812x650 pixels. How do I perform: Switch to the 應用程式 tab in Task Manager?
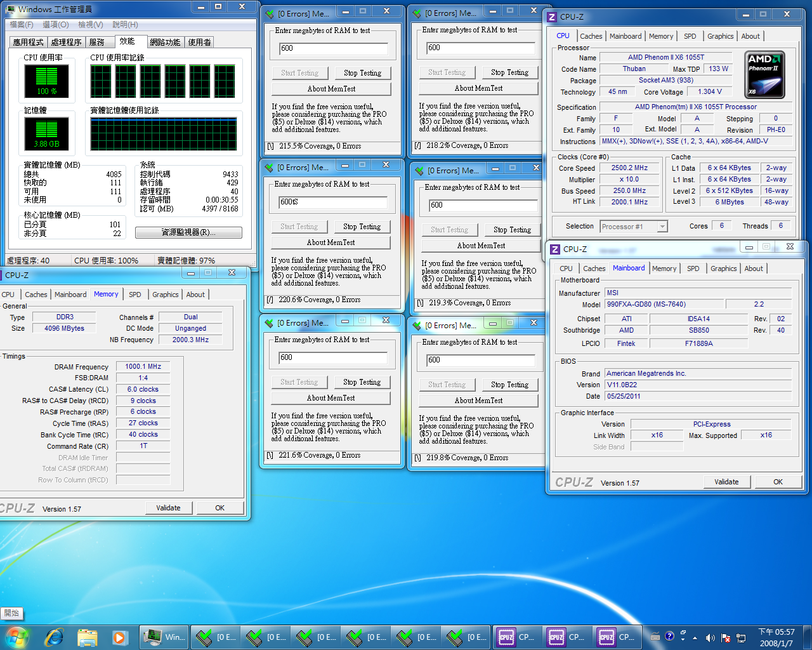29,43
